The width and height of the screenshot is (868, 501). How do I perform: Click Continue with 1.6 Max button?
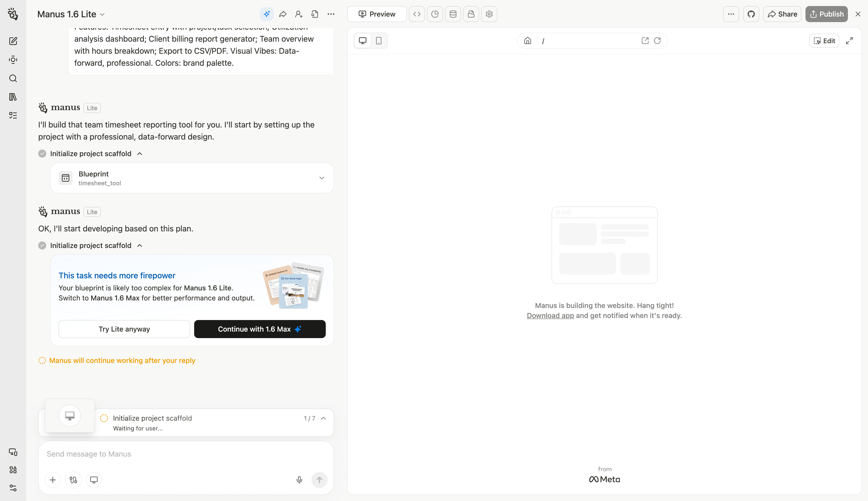(260, 329)
